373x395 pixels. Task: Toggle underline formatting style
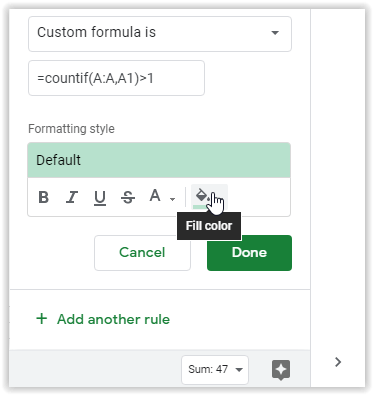point(100,198)
